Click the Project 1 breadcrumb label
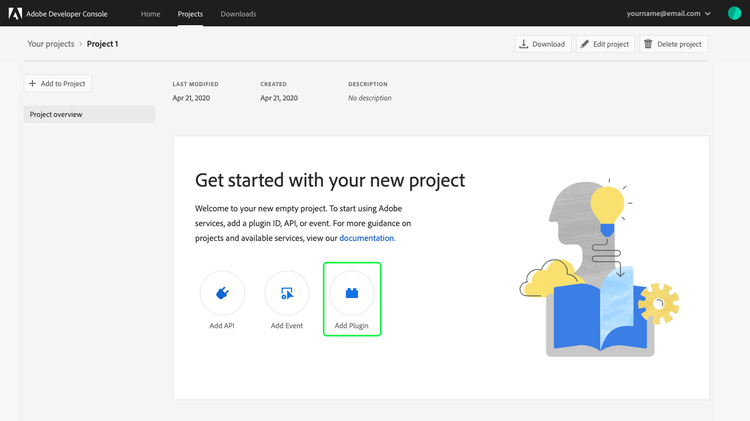750x421 pixels. pos(102,44)
